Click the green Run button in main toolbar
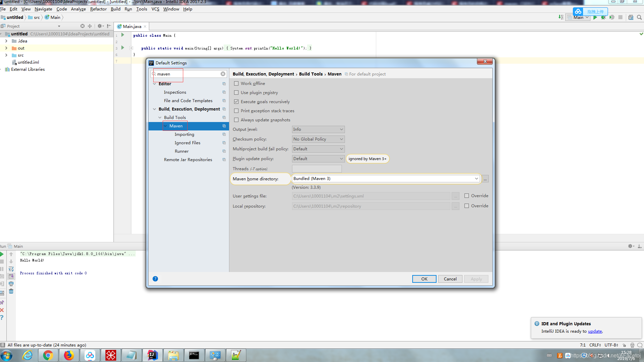644x362 pixels. point(595,18)
